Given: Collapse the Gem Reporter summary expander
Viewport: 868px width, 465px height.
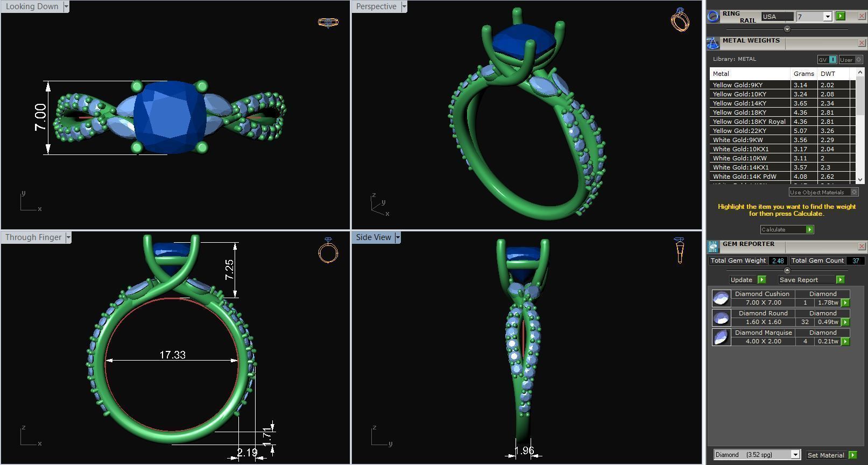Looking at the screenshot, I should click(787, 270).
